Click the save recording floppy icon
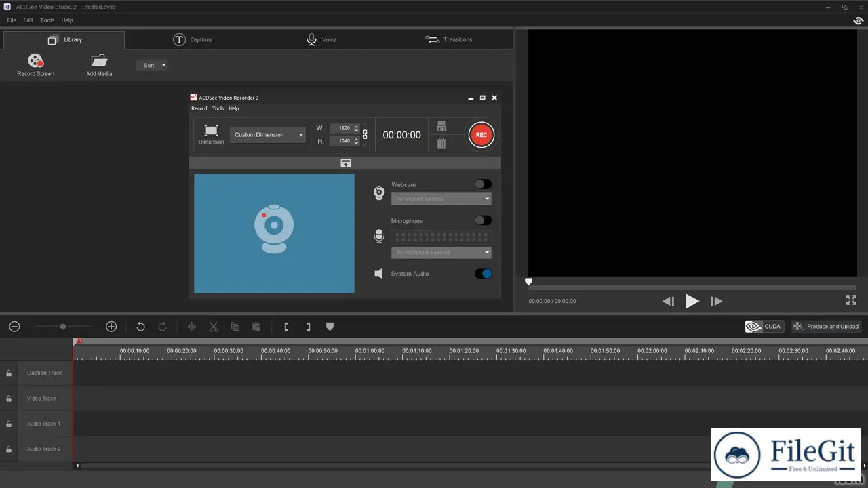 pyautogui.click(x=441, y=126)
